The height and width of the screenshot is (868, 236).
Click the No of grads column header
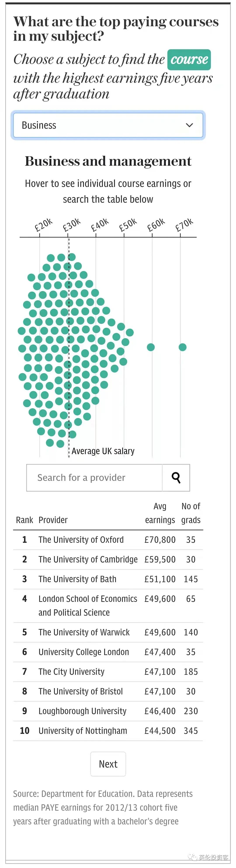(191, 513)
